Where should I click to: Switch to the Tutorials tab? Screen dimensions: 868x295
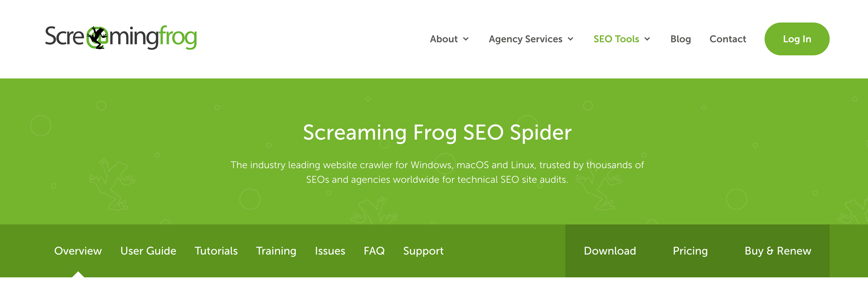click(x=216, y=251)
